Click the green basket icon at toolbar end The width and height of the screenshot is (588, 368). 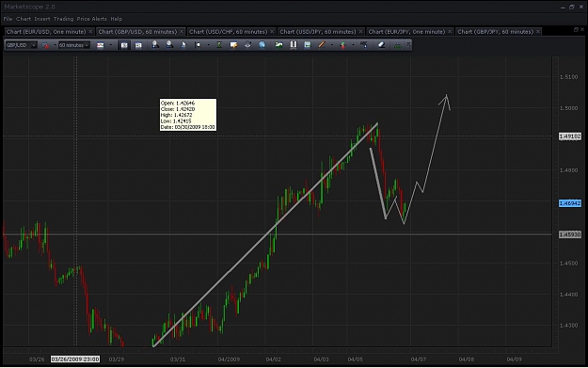point(398,45)
